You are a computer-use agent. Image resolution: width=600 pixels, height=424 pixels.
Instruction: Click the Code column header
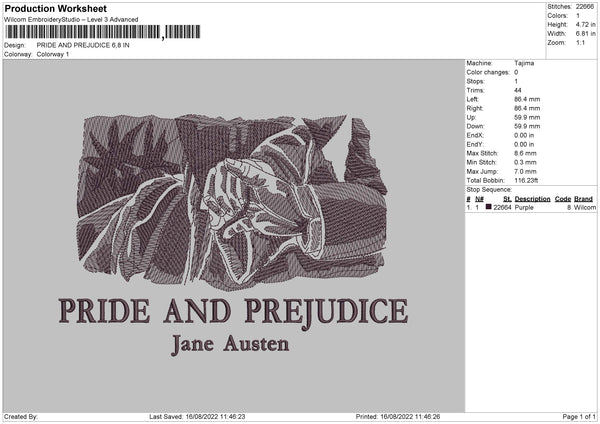click(x=562, y=199)
